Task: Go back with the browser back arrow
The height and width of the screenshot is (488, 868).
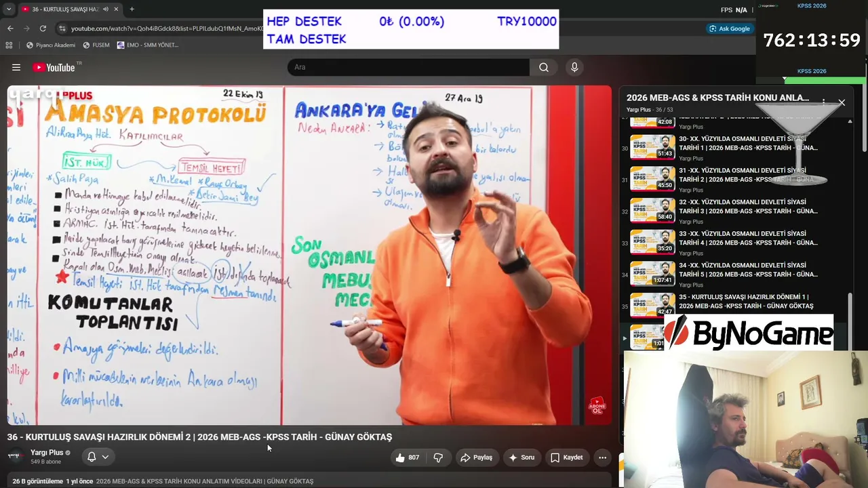Action: [x=10, y=28]
